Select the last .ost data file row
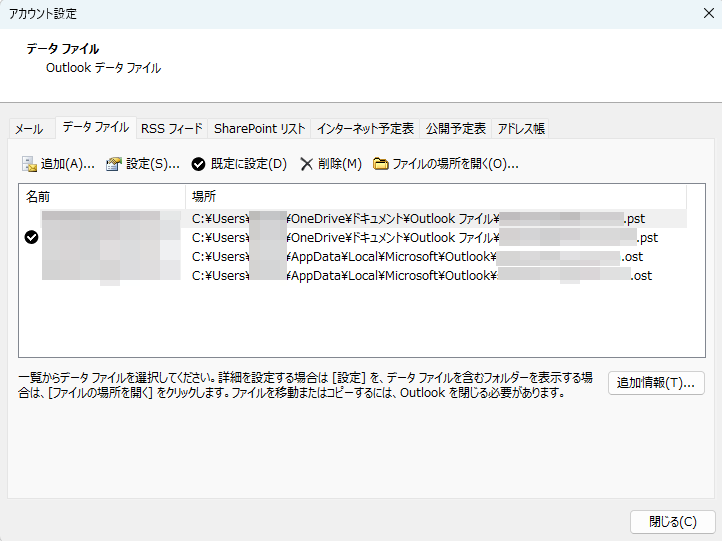 [420, 275]
